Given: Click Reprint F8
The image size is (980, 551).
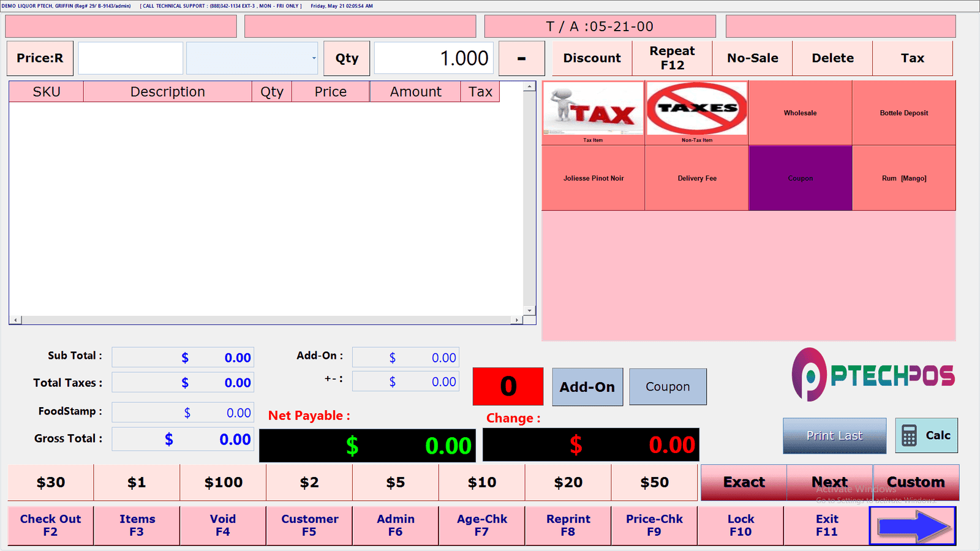Looking at the screenshot, I should pyautogui.click(x=568, y=525).
